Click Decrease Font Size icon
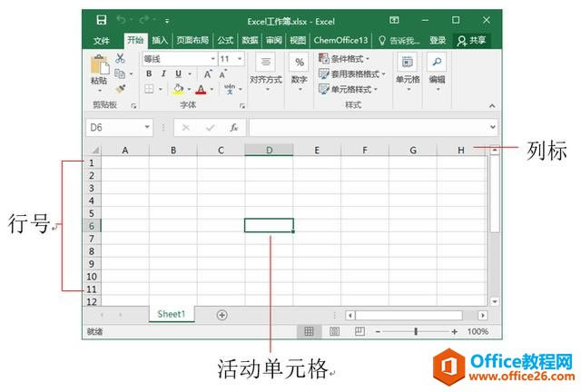The image size is (581, 392). pos(222,74)
